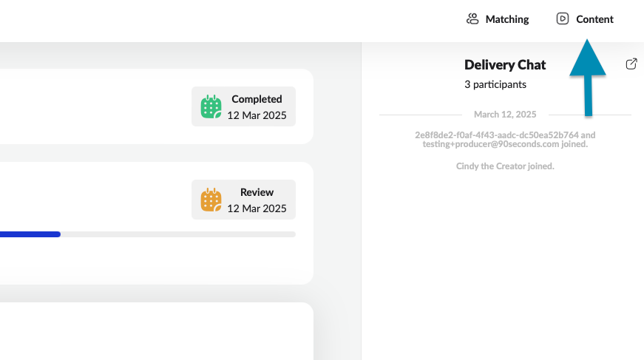Click the Content play icon
Image resolution: width=644 pixels, height=360 pixels.
(563, 19)
